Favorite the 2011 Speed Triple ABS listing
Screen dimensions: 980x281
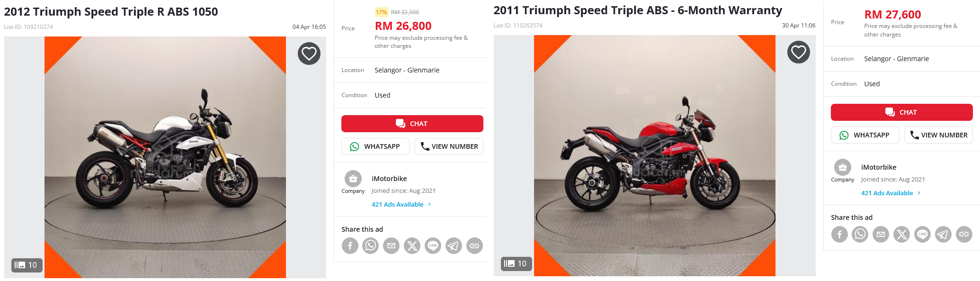point(799,52)
